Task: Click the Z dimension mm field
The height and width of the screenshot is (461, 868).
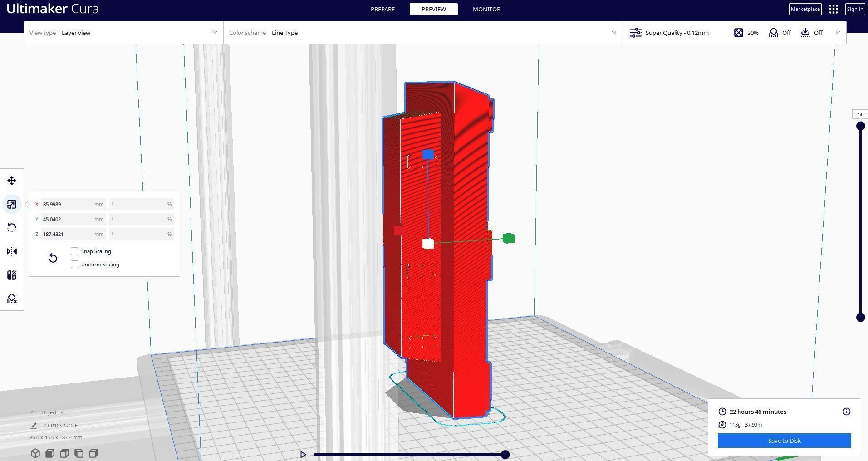Action: pyautogui.click(x=74, y=234)
